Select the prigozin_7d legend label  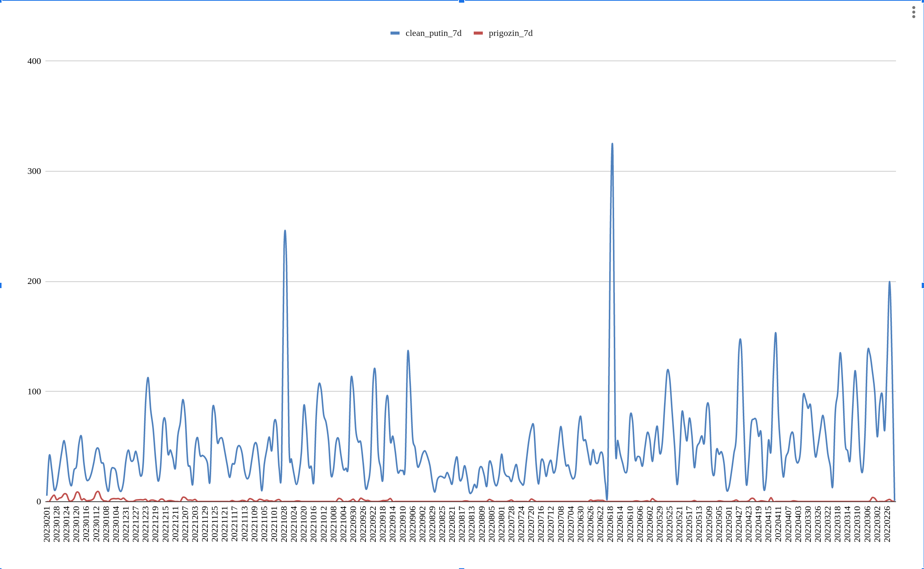coord(510,33)
